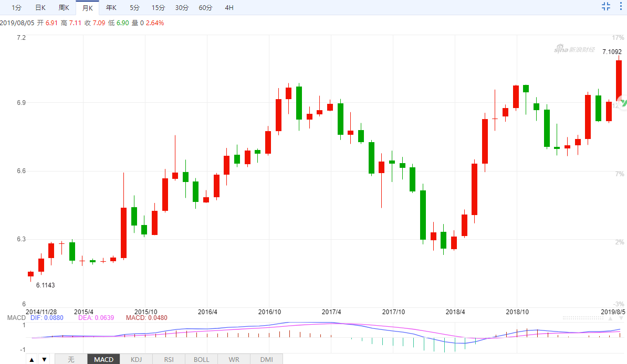Click the 2018/10 date axis label
Screen dimensions: 627x364
[x=517, y=312]
